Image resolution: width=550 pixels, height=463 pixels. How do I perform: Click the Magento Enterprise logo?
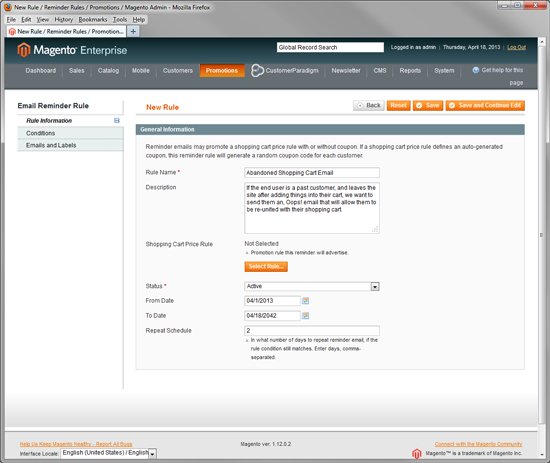[x=72, y=50]
